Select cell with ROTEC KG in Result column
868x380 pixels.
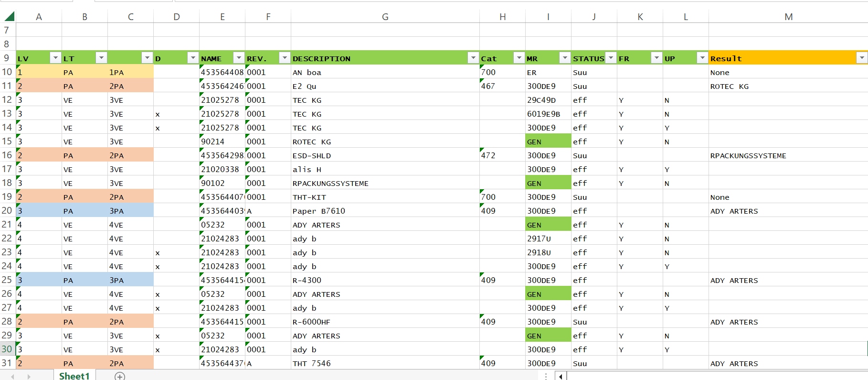pos(788,86)
